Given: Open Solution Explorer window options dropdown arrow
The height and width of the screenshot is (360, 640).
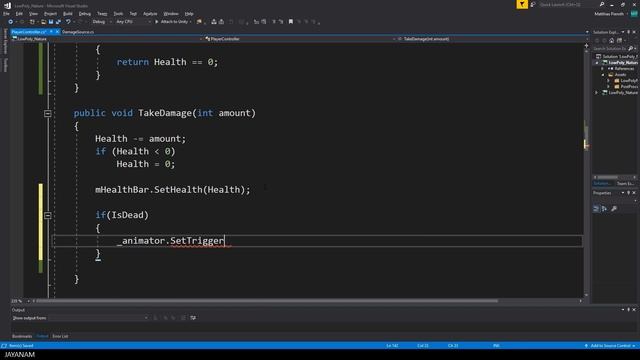Looking at the screenshot, I should point(623,32).
